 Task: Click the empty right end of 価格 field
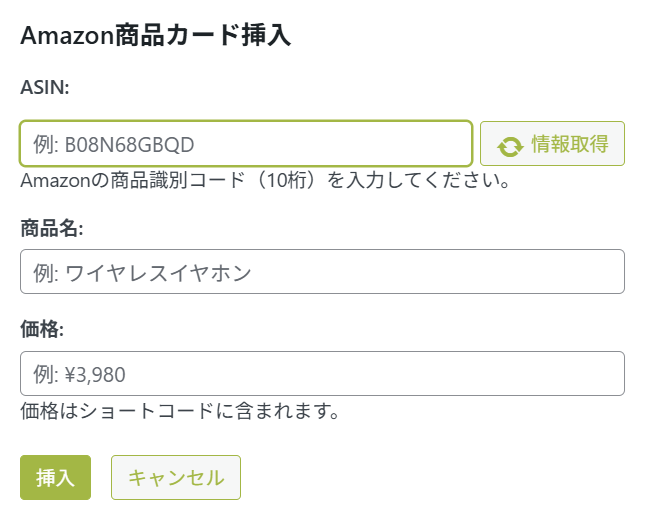tap(580, 374)
